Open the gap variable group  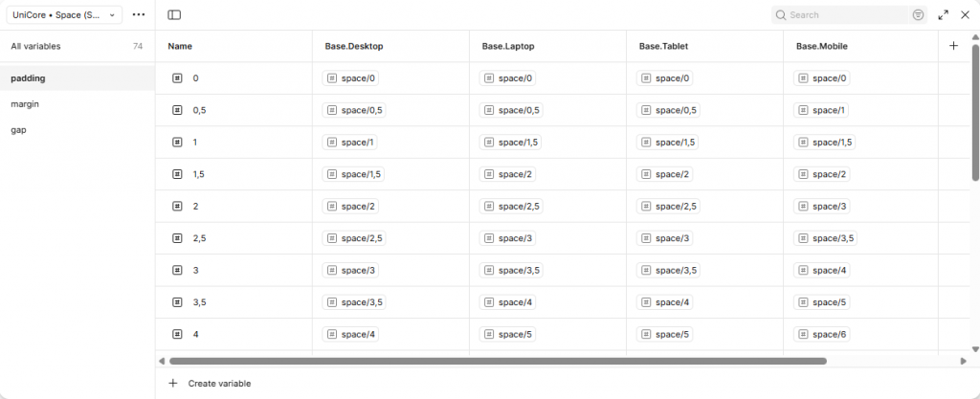(x=18, y=129)
